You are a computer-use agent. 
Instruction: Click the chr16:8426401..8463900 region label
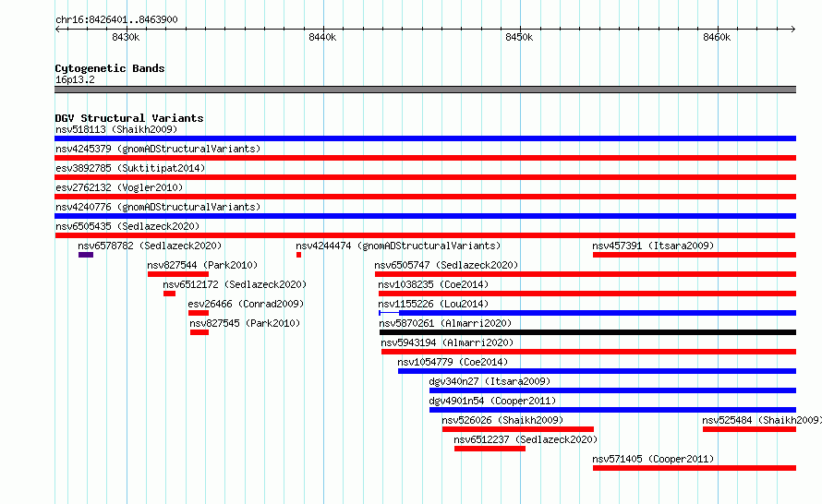coord(116,19)
